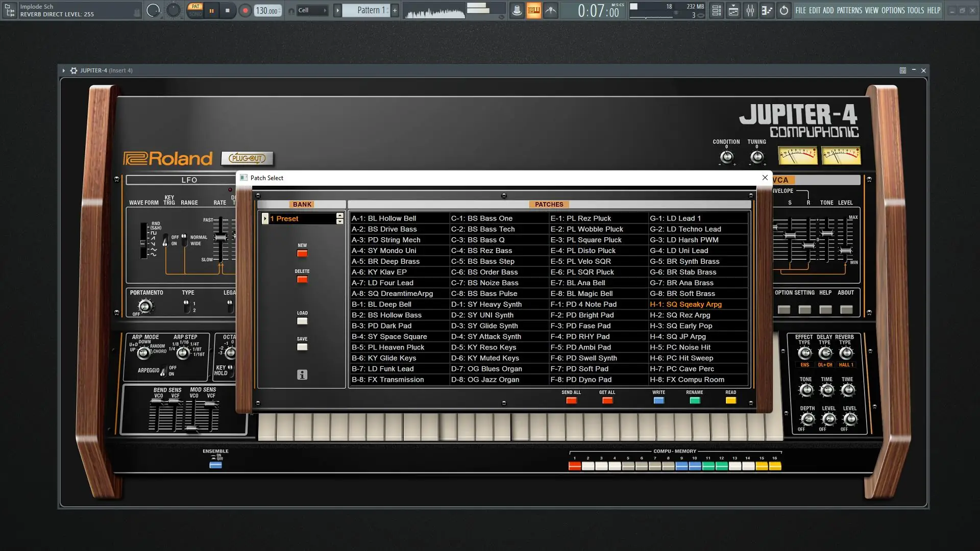
Task: Open the bank selector arrow beside 1 Preset
Action: 265,218
